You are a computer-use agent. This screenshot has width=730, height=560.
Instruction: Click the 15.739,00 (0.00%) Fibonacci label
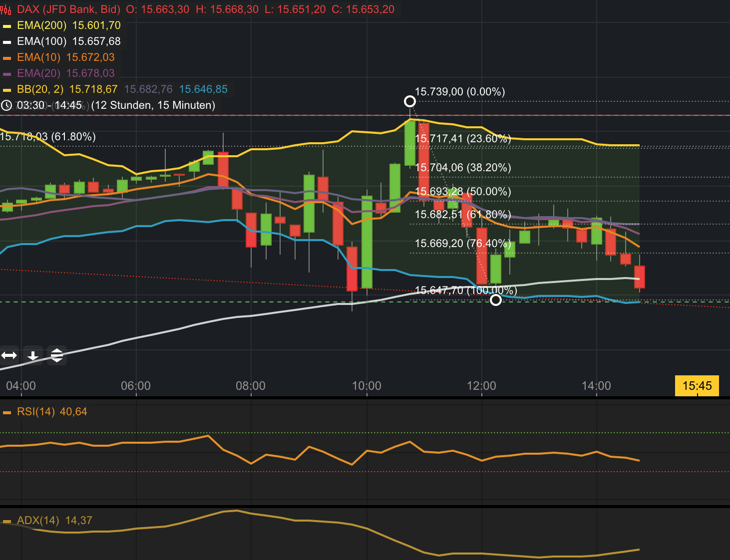(x=460, y=92)
